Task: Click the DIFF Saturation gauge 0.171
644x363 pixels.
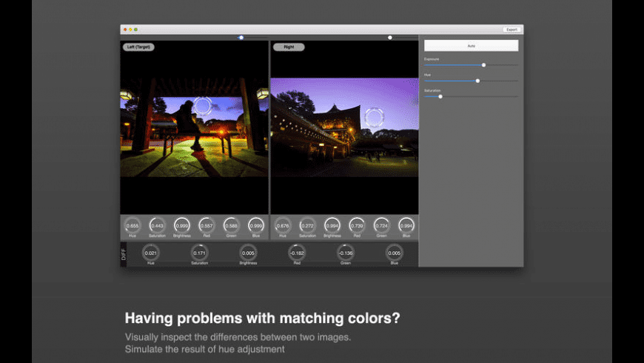Action: pyautogui.click(x=199, y=253)
